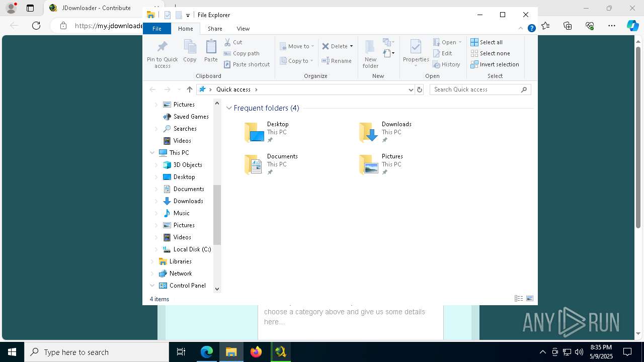
Task: Open Edge Settings and more menu
Action: coord(612,26)
